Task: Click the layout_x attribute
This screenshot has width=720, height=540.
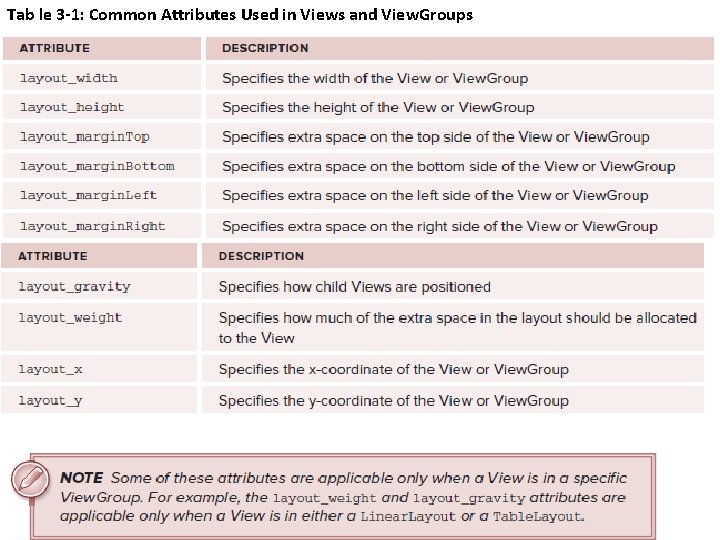Action: click(x=50, y=369)
